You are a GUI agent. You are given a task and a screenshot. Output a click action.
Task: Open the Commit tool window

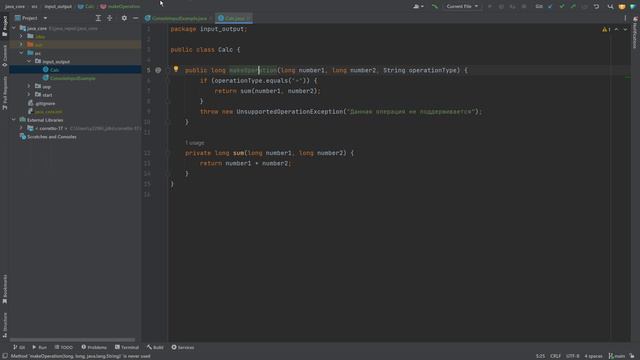coord(4,56)
